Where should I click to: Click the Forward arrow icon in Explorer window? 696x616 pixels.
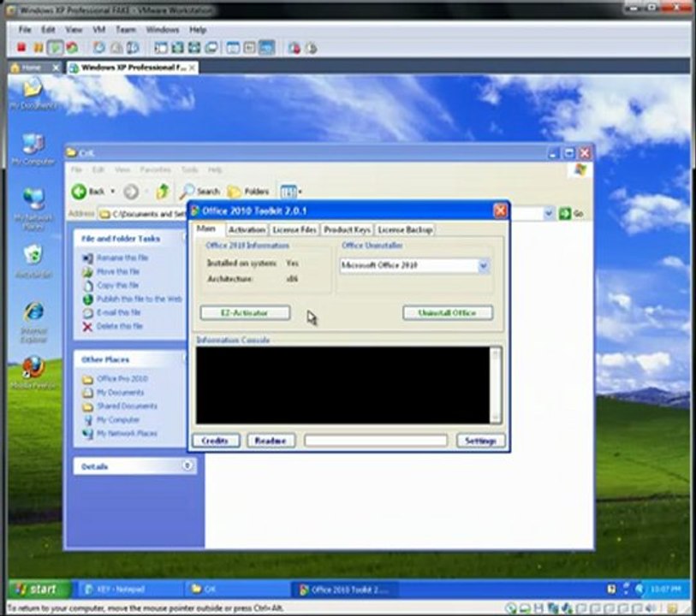tap(131, 192)
